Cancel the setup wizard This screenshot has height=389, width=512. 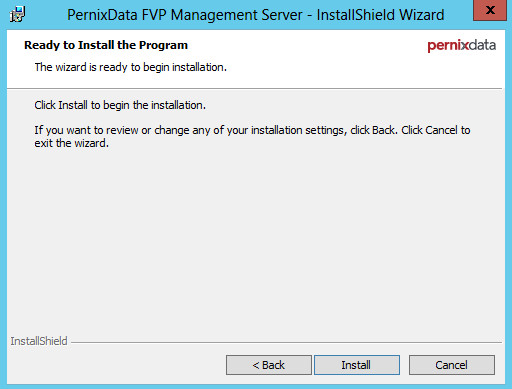452,365
